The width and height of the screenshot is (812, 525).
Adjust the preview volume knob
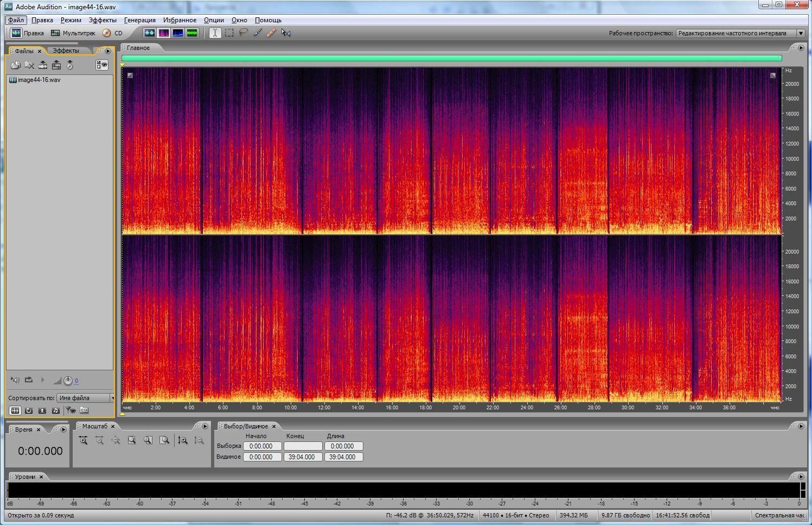pos(68,381)
